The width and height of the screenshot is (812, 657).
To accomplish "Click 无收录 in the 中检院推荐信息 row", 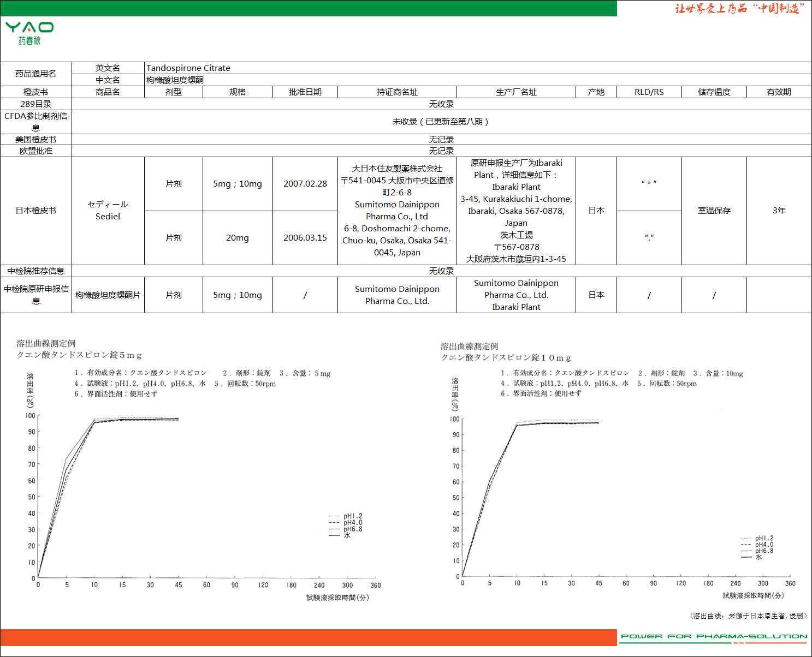I will click(x=441, y=271).
